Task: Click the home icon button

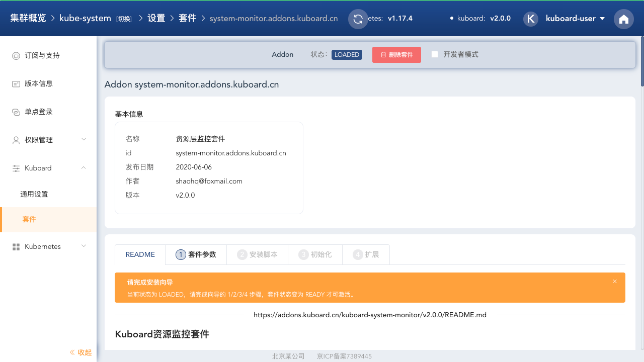Action: [624, 19]
